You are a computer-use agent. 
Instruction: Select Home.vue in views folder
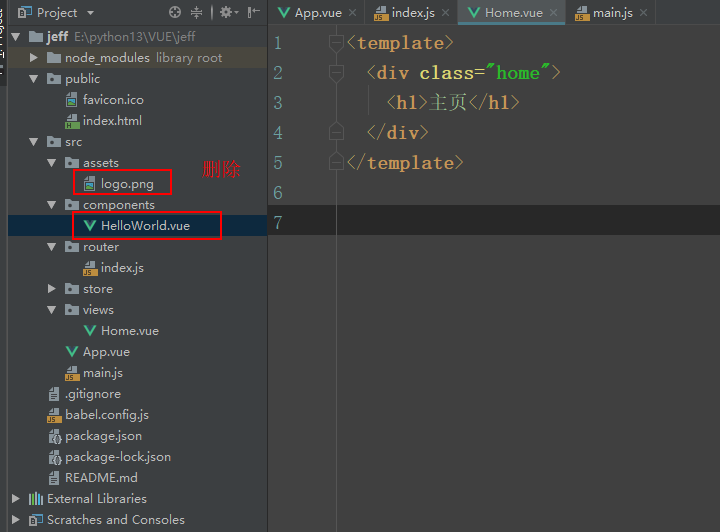tap(130, 331)
